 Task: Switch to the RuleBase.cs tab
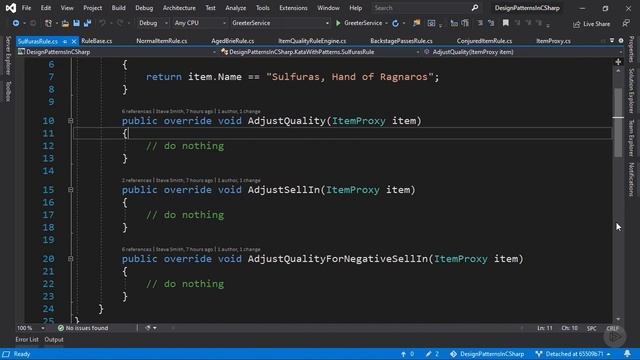pyautogui.click(x=97, y=41)
